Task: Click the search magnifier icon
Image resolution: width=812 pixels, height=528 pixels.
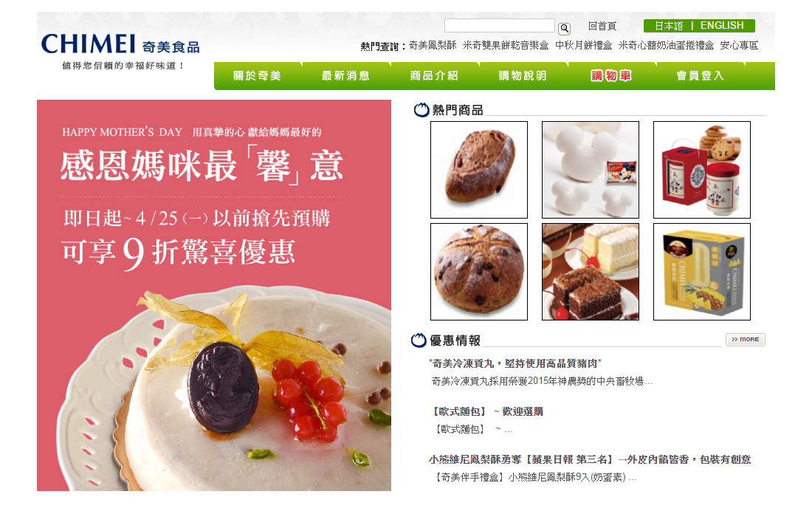Action: [x=565, y=29]
